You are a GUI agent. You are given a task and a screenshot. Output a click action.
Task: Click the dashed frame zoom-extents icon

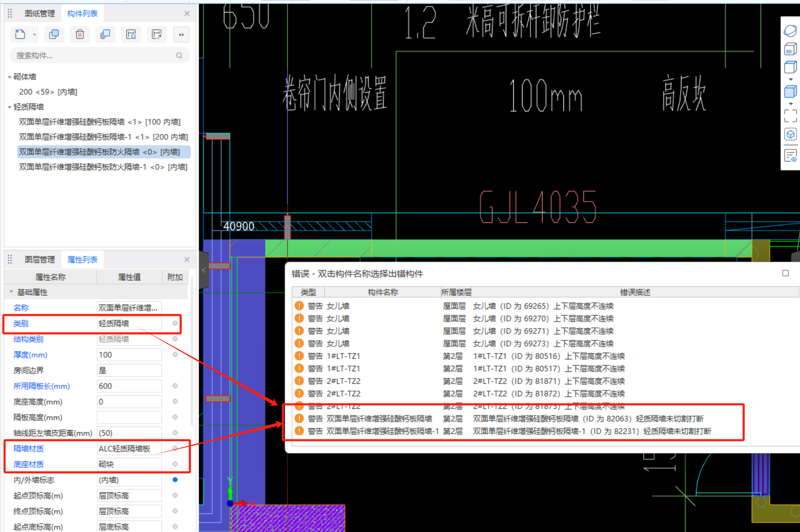click(790, 116)
